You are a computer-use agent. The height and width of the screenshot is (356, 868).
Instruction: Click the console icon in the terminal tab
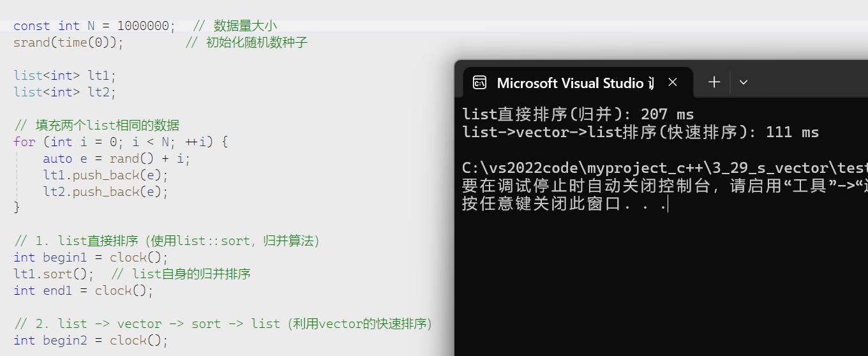[x=479, y=83]
